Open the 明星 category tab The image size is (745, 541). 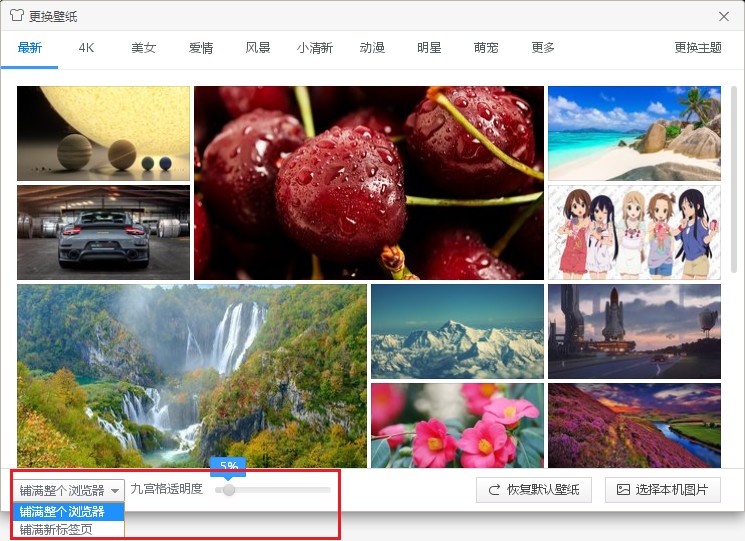pos(429,48)
